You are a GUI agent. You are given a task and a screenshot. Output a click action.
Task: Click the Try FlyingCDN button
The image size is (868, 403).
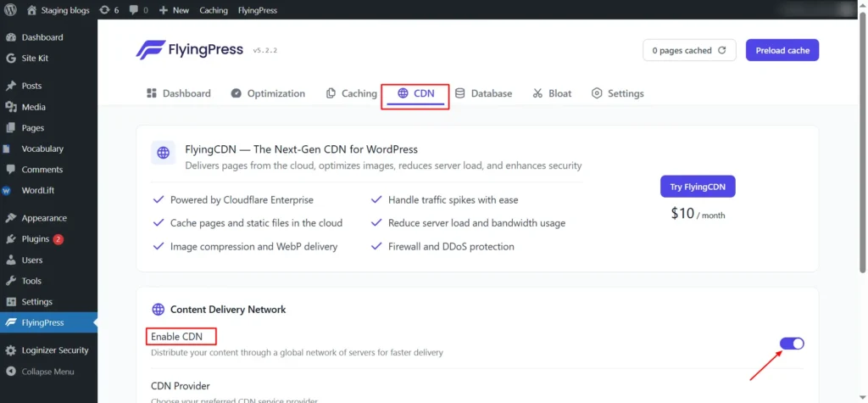698,186
